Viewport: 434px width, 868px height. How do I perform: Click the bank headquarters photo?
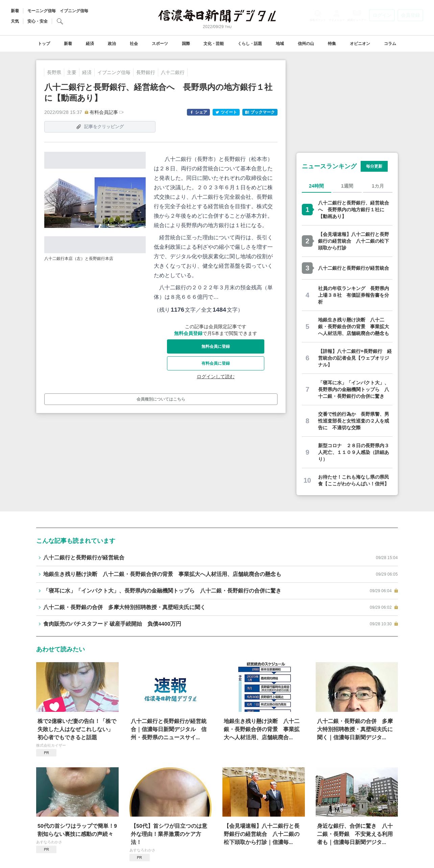(x=95, y=202)
